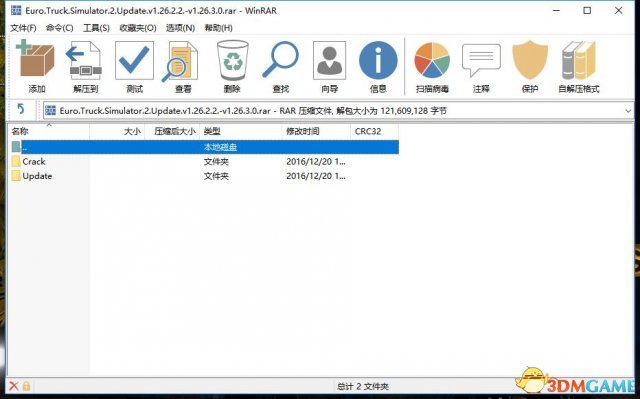Click the 总计 2 文件夹 status text
This screenshot has width=640, height=399.
[x=363, y=386]
